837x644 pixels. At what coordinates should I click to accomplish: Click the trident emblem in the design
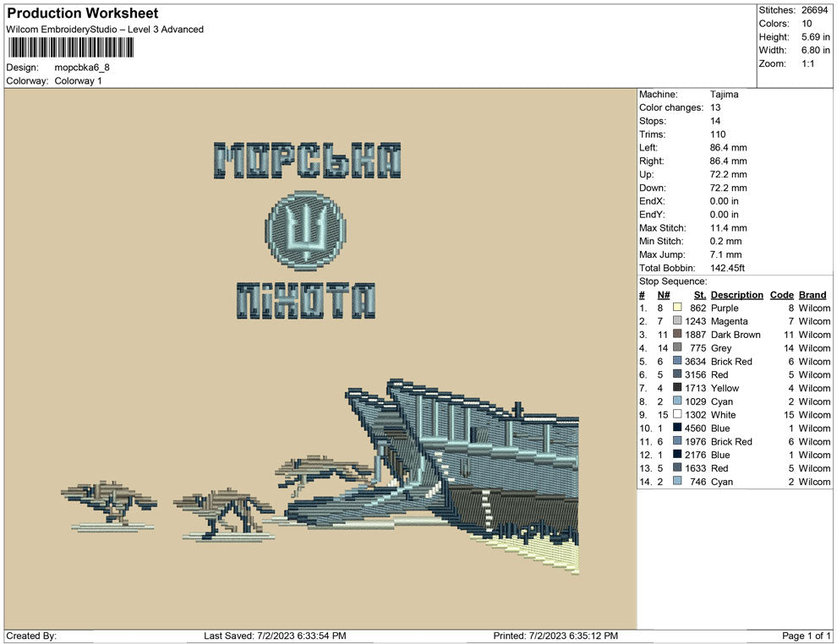coord(304,228)
